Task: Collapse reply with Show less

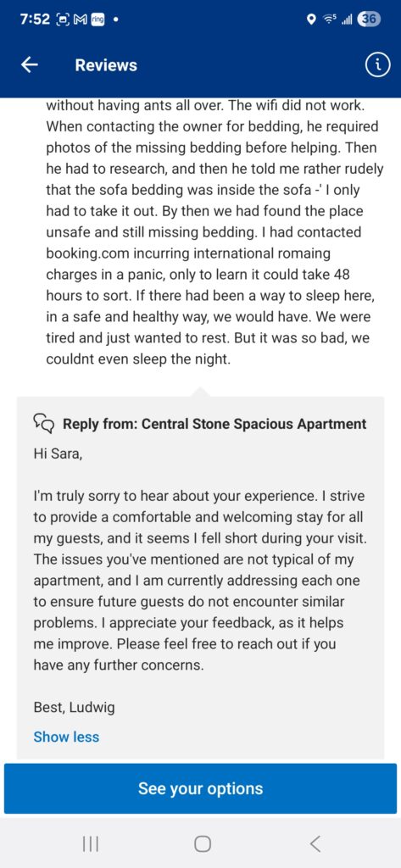Action: 66,737
